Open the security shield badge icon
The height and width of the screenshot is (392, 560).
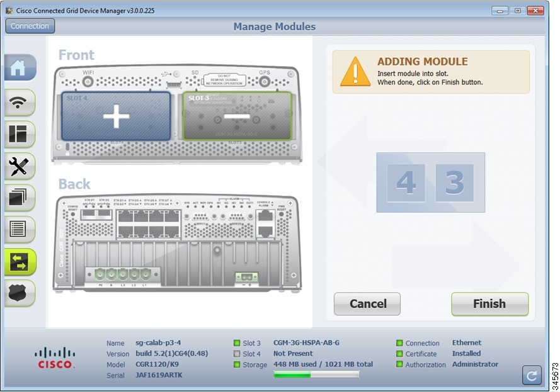(x=20, y=293)
